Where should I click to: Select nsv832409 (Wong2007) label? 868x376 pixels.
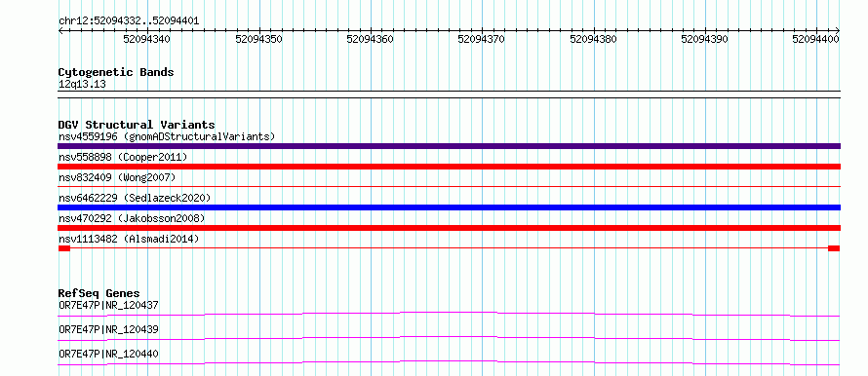pos(117,177)
